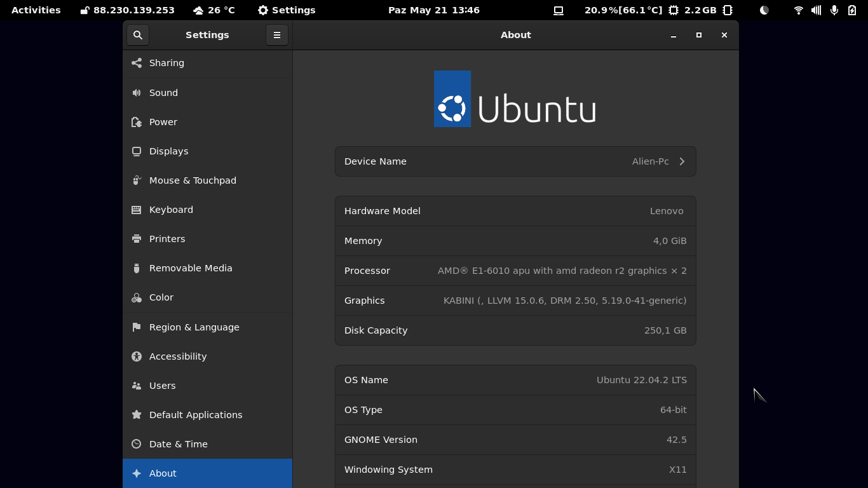868x488 pixels.
Task: Minimize the Settings window
Action: click(674, 35)
